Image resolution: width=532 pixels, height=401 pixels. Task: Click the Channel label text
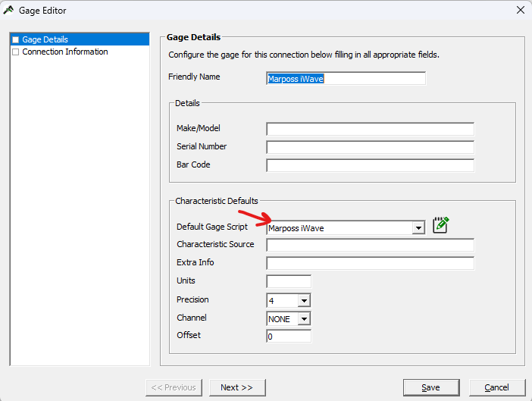[192, 318]
